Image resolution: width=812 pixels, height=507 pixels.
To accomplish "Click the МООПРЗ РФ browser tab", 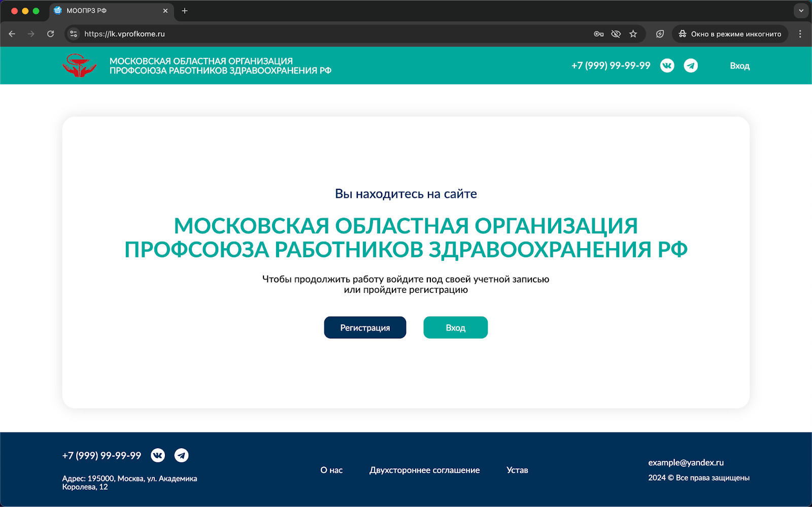I will pos(101,10).
